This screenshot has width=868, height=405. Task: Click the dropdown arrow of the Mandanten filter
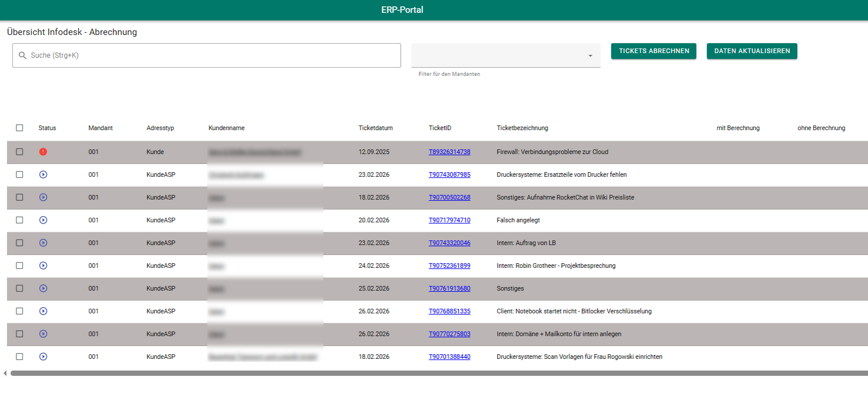[590, 55]
